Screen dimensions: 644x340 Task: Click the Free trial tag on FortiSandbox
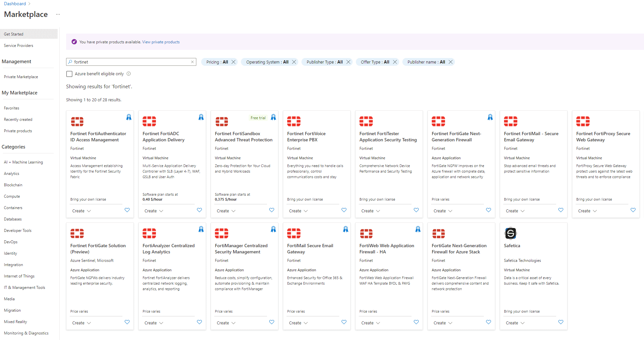point(258,118)
